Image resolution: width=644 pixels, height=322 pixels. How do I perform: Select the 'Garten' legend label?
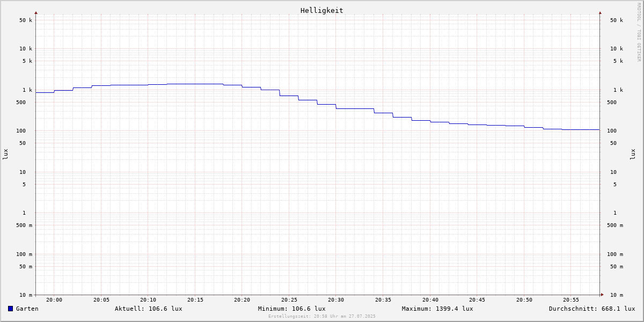tap(27, 309)
